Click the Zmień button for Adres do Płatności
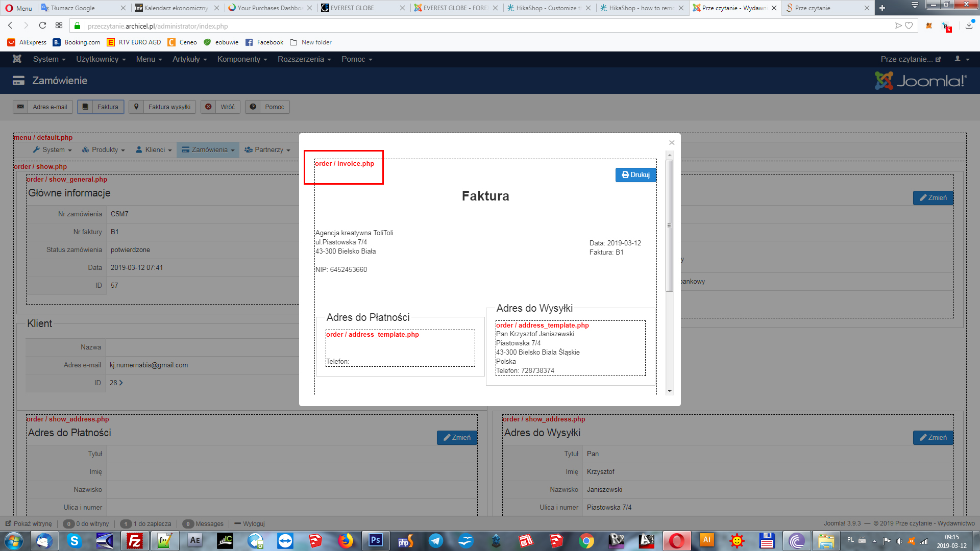The height and width of the screenshot is (551, 980). coord(457,438)
